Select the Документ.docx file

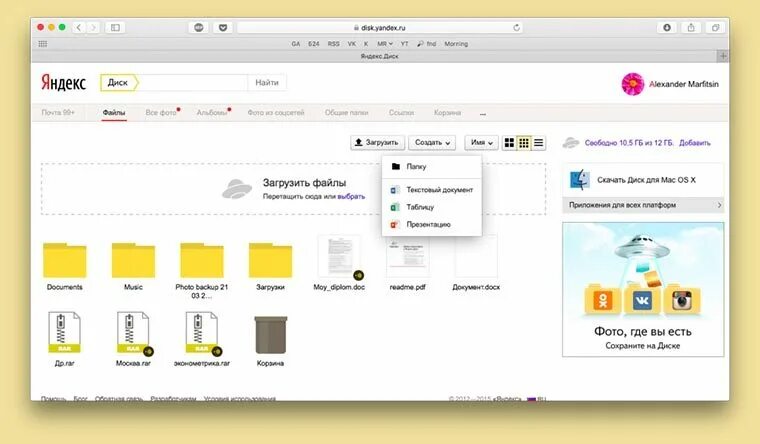point(476,263)
